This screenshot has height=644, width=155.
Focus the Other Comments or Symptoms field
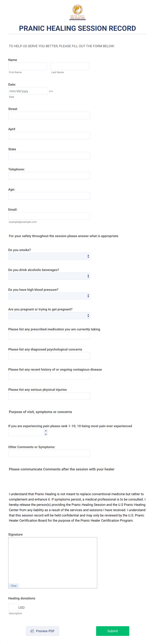pyautogui.click(x=49, y=453)
